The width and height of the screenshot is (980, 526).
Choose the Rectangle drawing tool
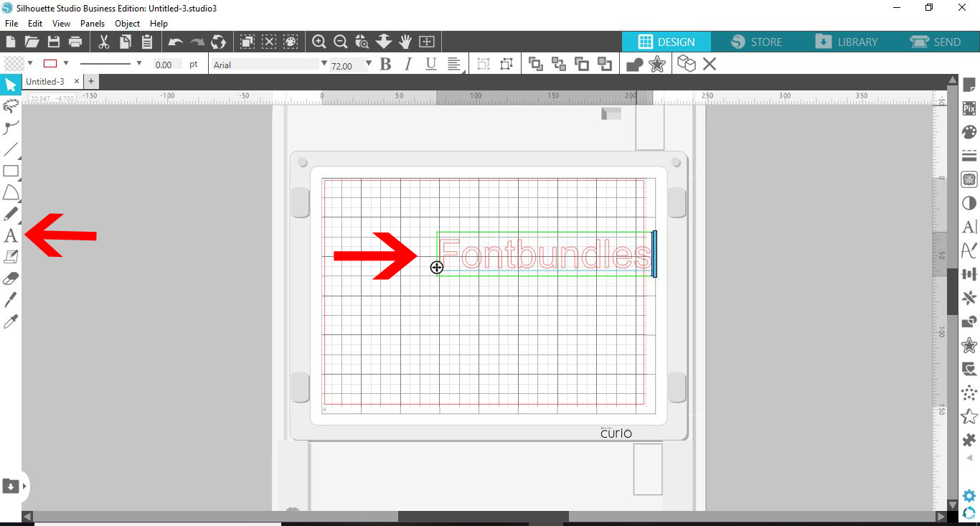[10, 171]
